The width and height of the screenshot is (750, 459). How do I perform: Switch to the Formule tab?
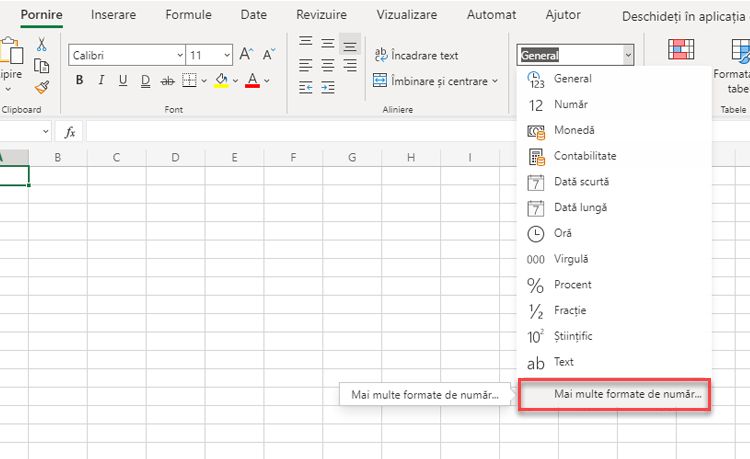point(188,15)
